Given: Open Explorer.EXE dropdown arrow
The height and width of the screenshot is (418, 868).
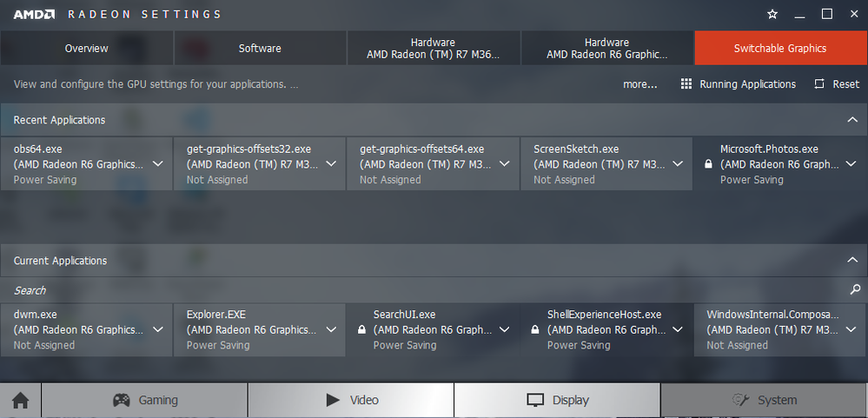Looking at the screenshot, I should (x=331, y=329).
